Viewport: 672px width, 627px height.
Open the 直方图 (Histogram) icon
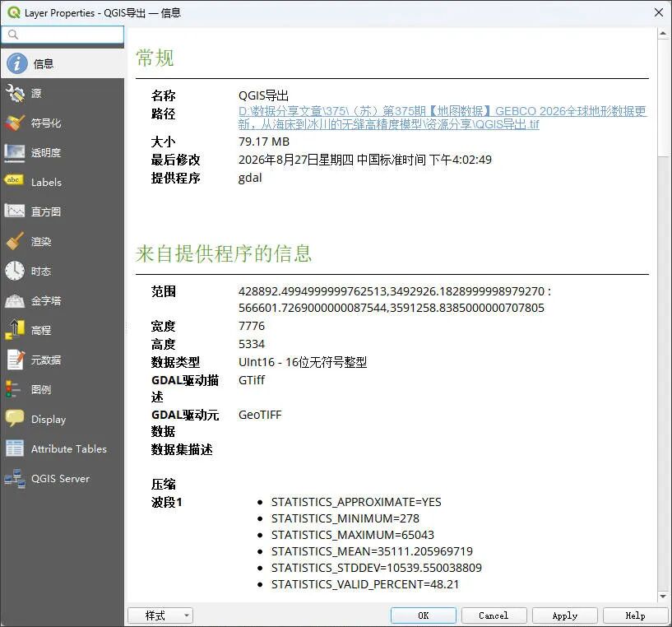15,211
